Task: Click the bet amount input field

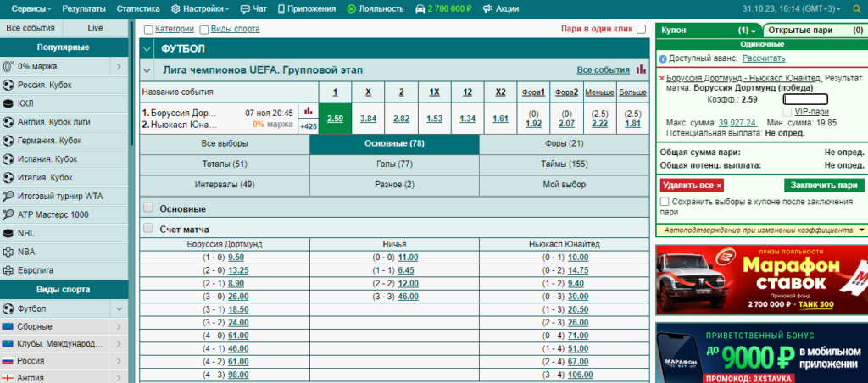Action: click(805, 100)
